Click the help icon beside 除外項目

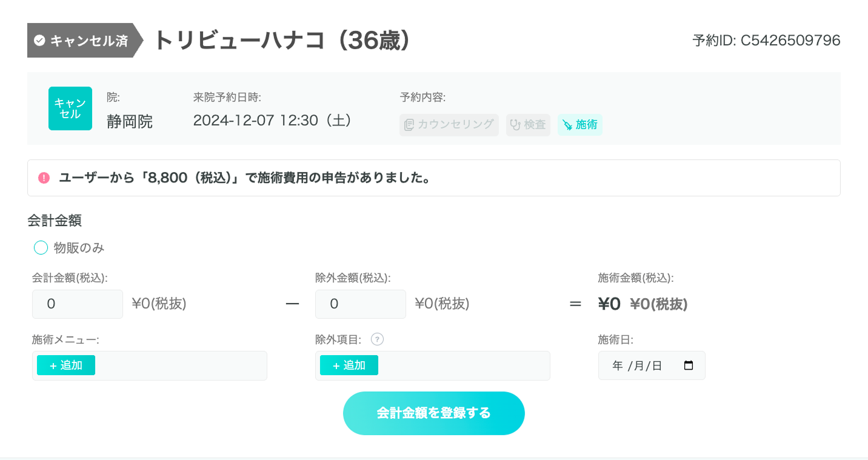[x=377, y=339]
